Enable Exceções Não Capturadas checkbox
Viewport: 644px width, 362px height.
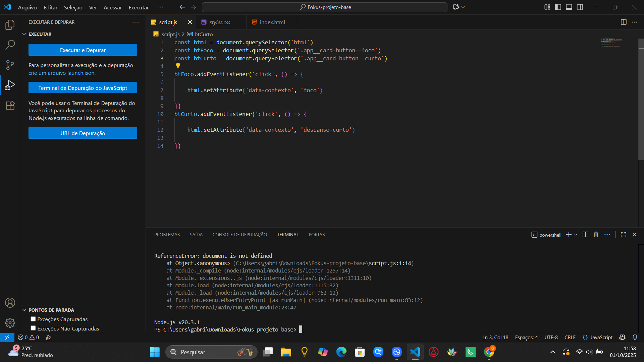[x=33, y=328]
